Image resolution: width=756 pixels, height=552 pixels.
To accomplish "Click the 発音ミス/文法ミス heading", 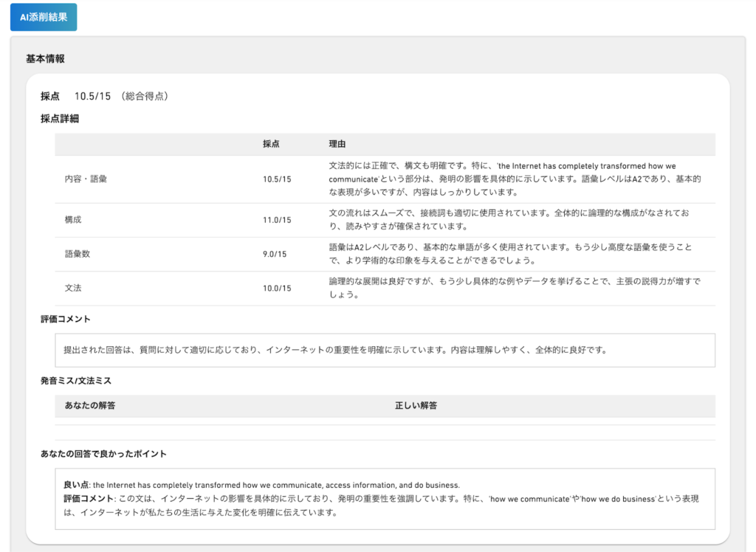I will (76, 380).
